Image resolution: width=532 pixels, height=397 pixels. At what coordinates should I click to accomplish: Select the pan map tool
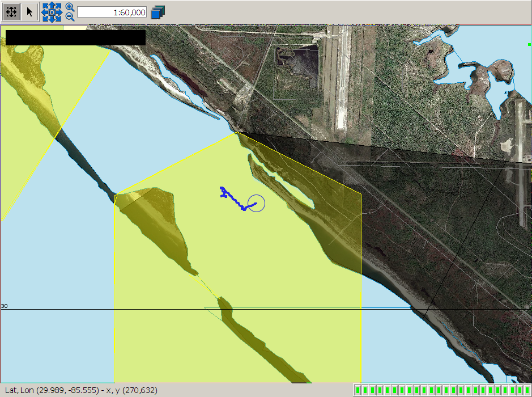point(12,12)
